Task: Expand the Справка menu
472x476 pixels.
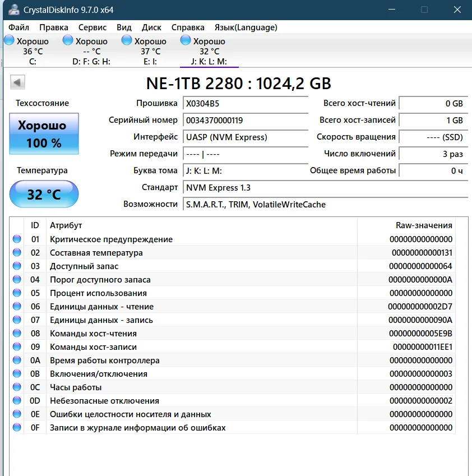Action: pos(188,27)
